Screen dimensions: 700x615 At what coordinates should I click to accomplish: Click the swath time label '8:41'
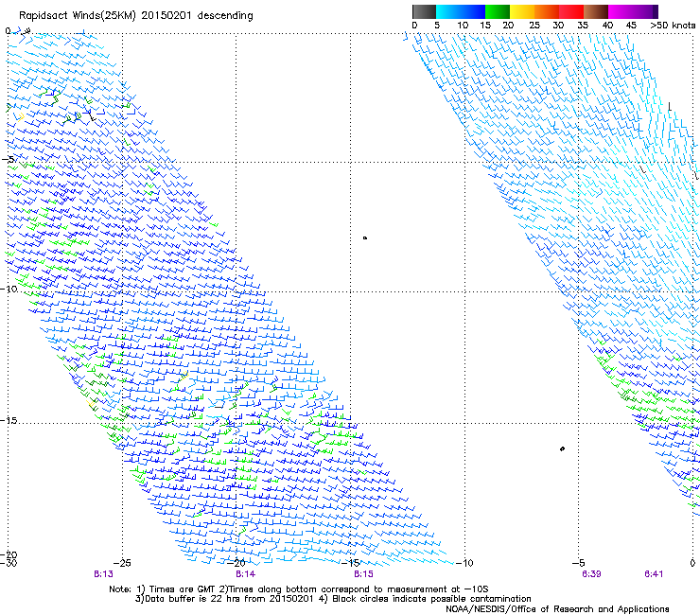(x=654, y=574)
